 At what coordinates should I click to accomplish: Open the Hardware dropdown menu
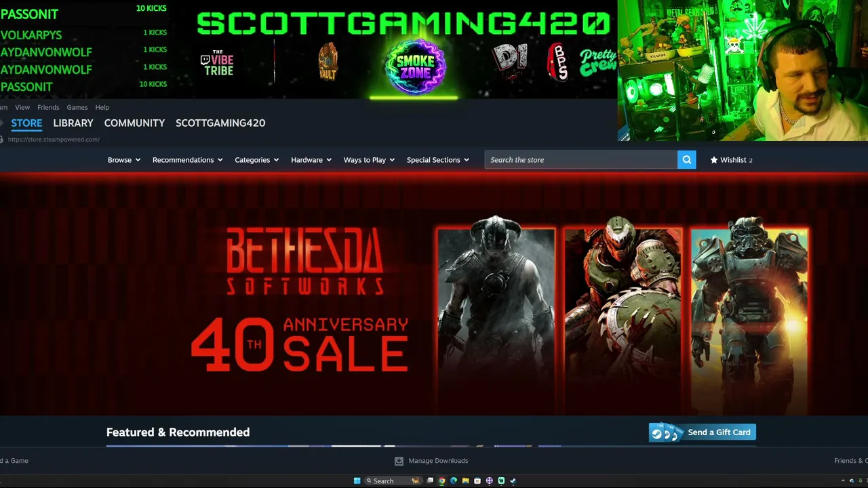(311, 160)
